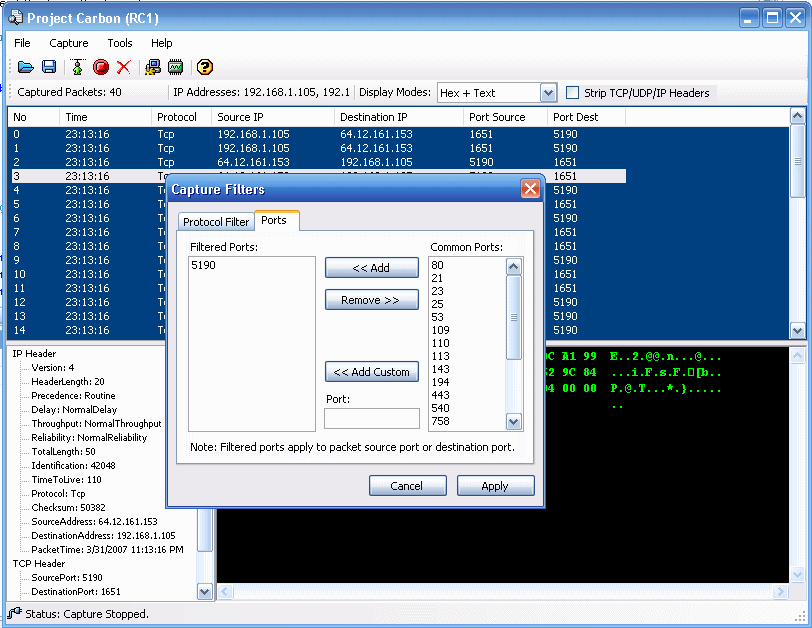Select port 443 in Common Ports list
Screen dimensions: 812x628
440,394
